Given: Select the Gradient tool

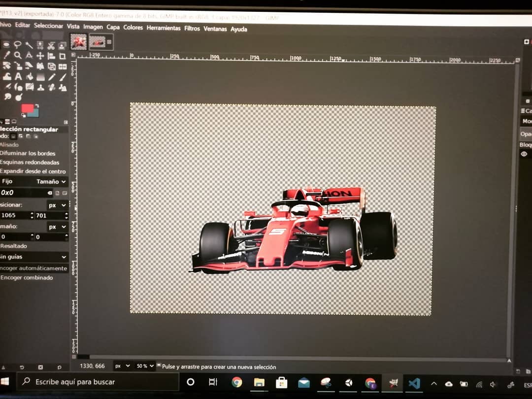Looking at the screenshot, I should click(x=41, y=77).
